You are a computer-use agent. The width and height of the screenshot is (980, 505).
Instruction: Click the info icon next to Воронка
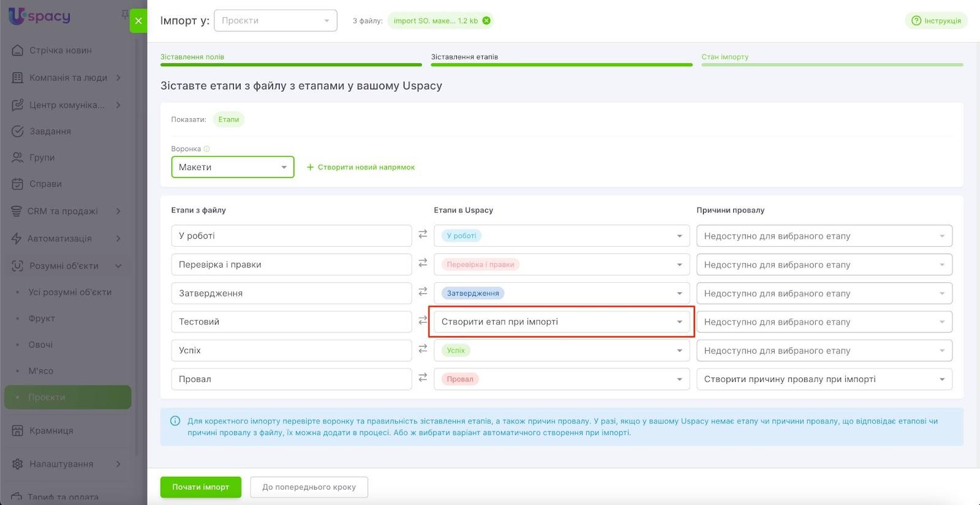(206, 149)
